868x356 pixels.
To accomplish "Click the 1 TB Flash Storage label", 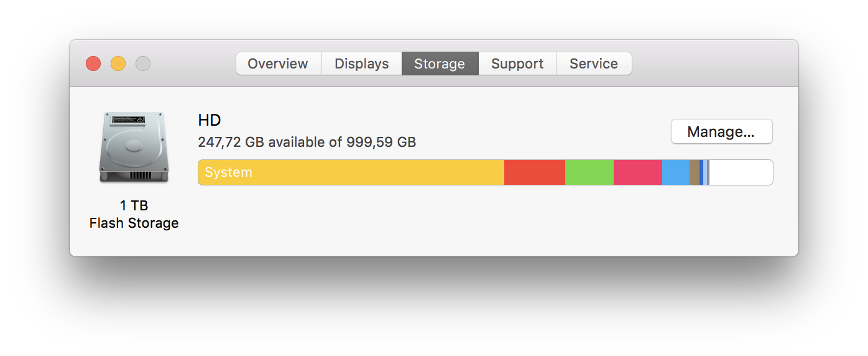I will click(134, 214).
